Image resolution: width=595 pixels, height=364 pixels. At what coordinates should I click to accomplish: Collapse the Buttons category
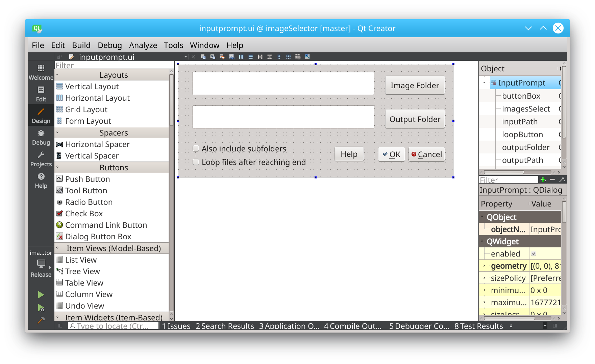point(57,167)
